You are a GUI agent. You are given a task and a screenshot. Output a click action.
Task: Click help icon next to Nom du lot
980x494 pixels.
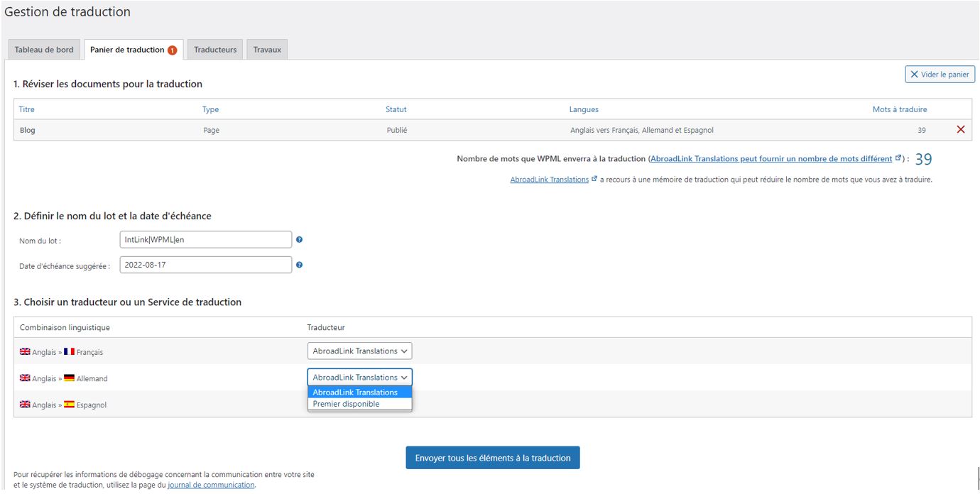click(x=299, y=240)
